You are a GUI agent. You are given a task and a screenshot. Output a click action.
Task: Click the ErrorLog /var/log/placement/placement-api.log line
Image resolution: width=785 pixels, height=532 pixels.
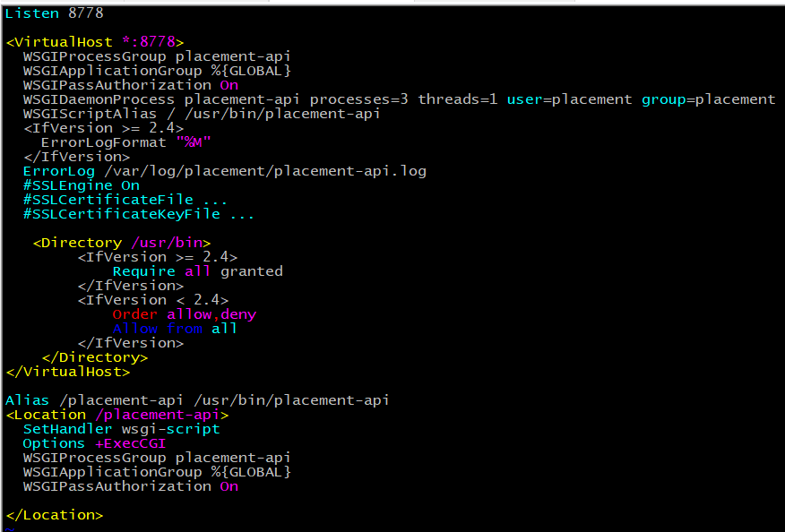click(224, 171)
